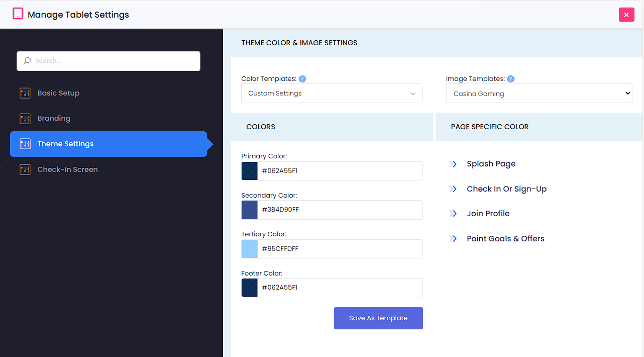Click the Manage Tablet Settings title text
The image size is (644, 357).
click(78, 15)
